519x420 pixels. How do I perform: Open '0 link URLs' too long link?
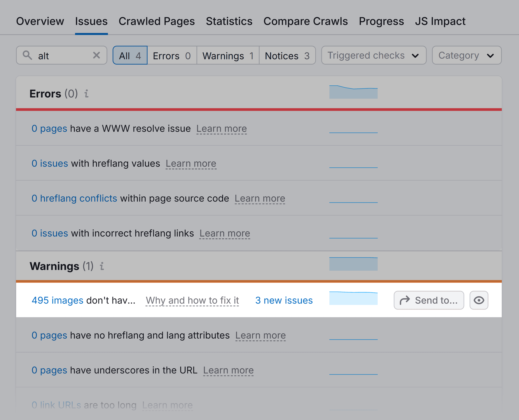pyautogui.click(x=56, y=405)
